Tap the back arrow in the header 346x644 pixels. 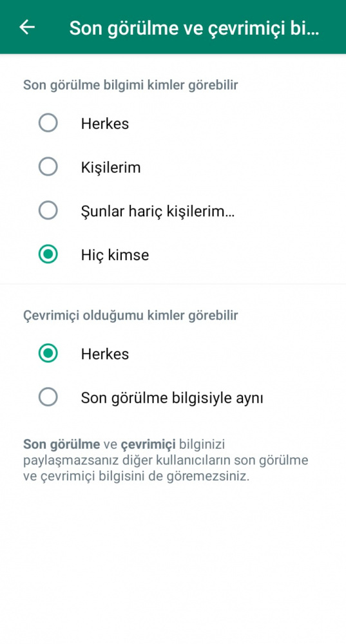point(27,27)
